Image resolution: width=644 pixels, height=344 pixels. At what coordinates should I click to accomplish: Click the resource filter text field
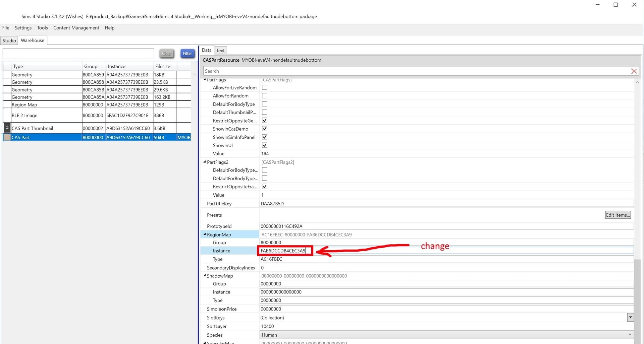78,53
